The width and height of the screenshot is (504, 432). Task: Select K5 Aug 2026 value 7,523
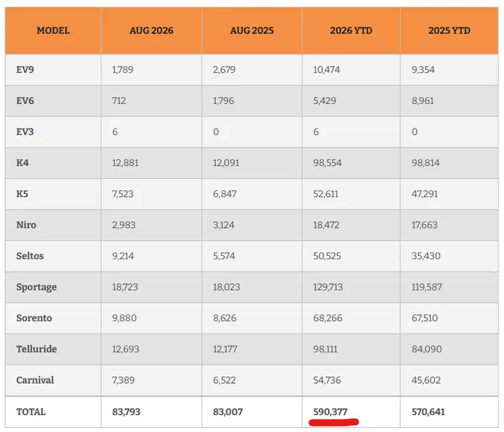(123, 194)
